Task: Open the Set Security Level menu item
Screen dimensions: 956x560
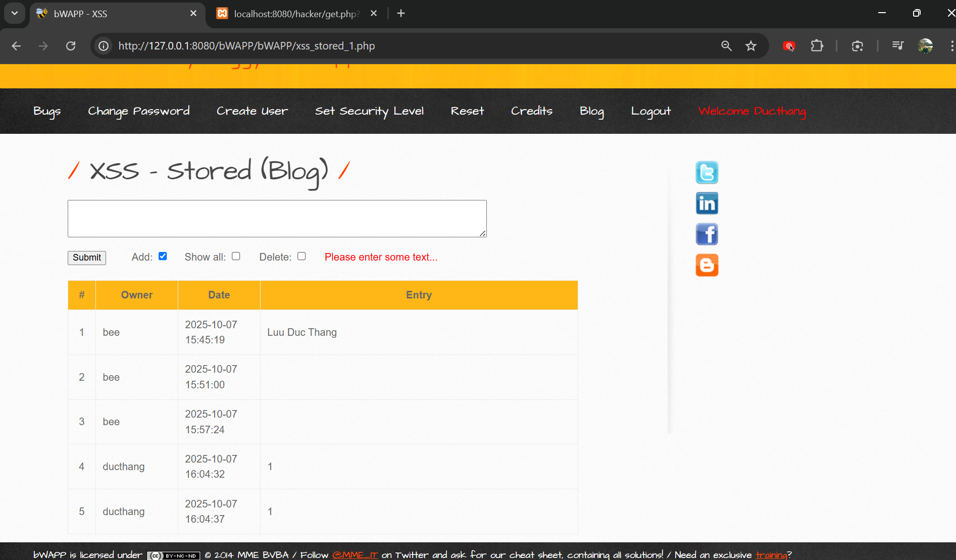Action: click(x=369, y=111)
